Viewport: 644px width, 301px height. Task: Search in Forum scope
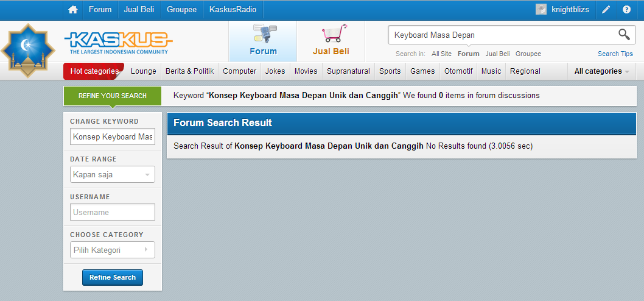tap(469, 54)
